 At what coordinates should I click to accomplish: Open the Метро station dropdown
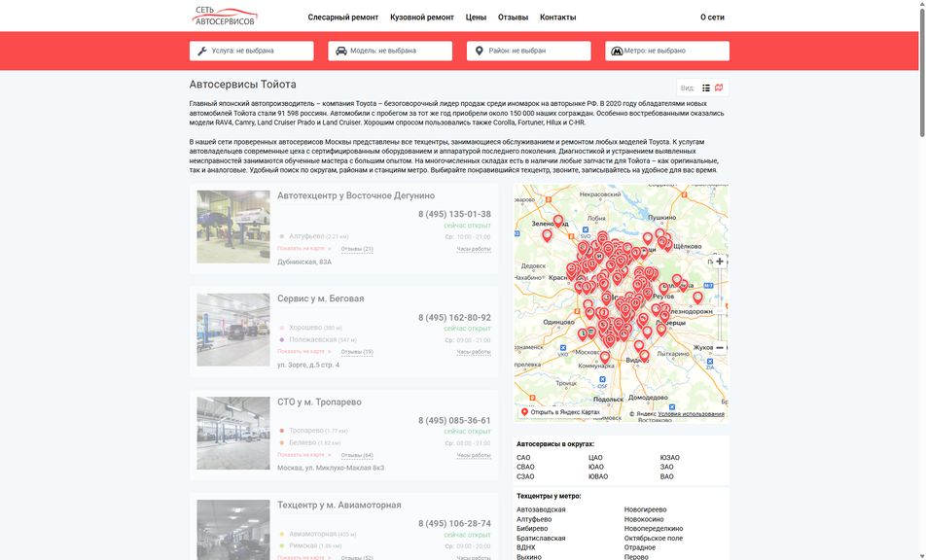click(x=667, y=51)
